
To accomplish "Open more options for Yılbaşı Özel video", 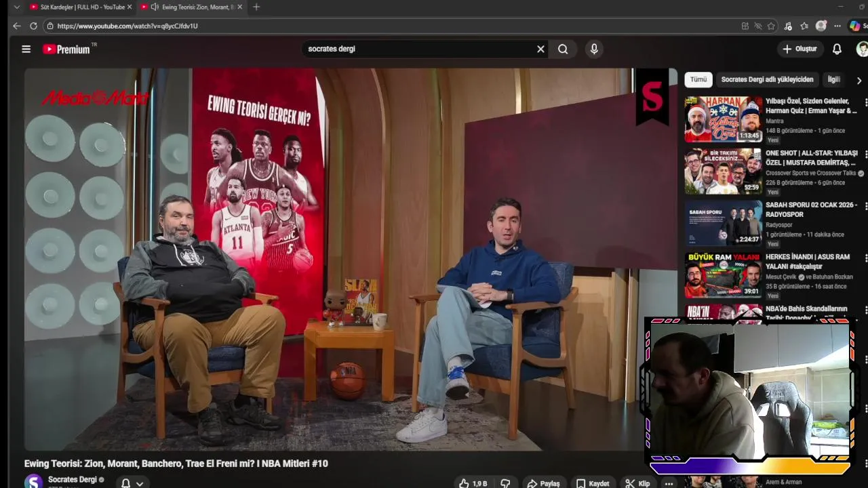I will tap(865, 102).
